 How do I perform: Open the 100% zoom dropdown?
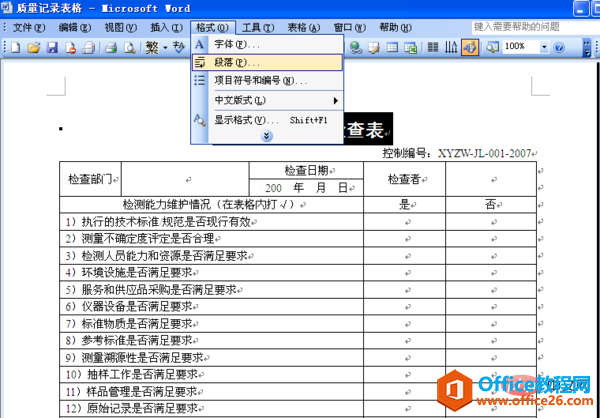coord(540,47)
